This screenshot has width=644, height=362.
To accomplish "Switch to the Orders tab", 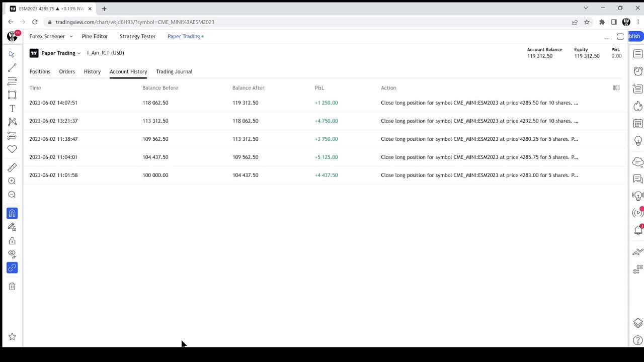I will [67, 71].
